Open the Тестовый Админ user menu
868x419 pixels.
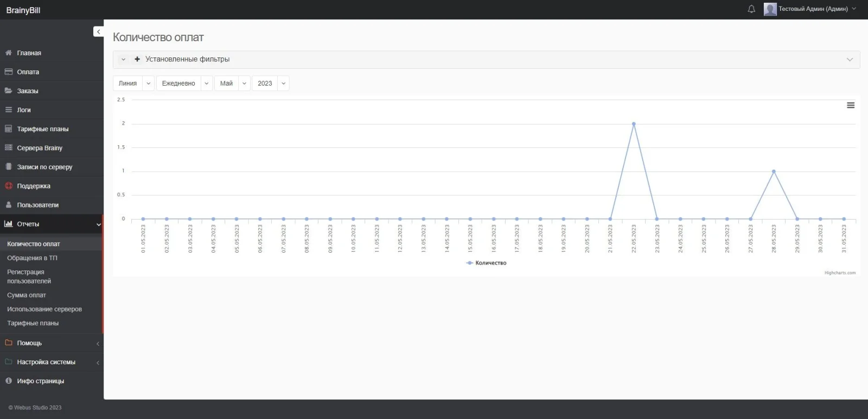tap(812, 9)
